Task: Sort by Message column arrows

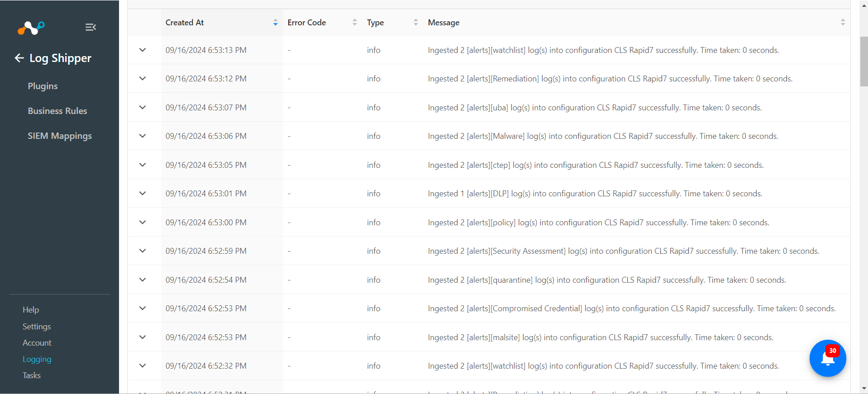Action: 843,23
